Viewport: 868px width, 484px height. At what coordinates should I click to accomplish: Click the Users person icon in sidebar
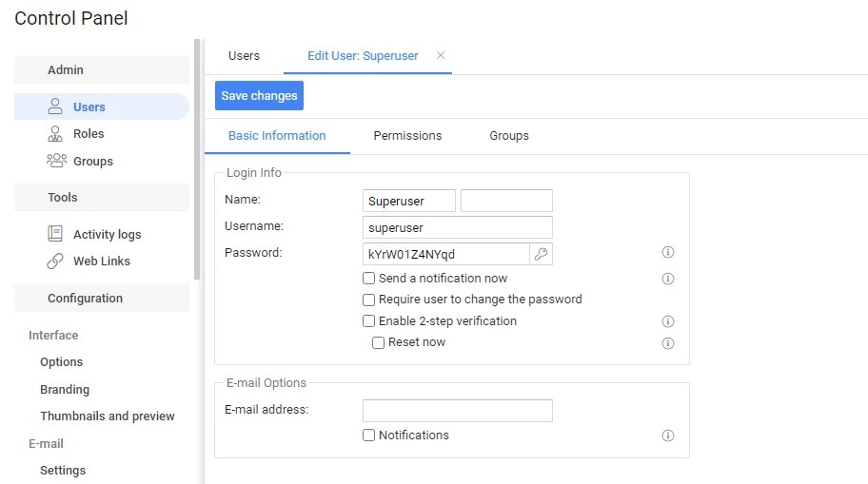[55, 106]
